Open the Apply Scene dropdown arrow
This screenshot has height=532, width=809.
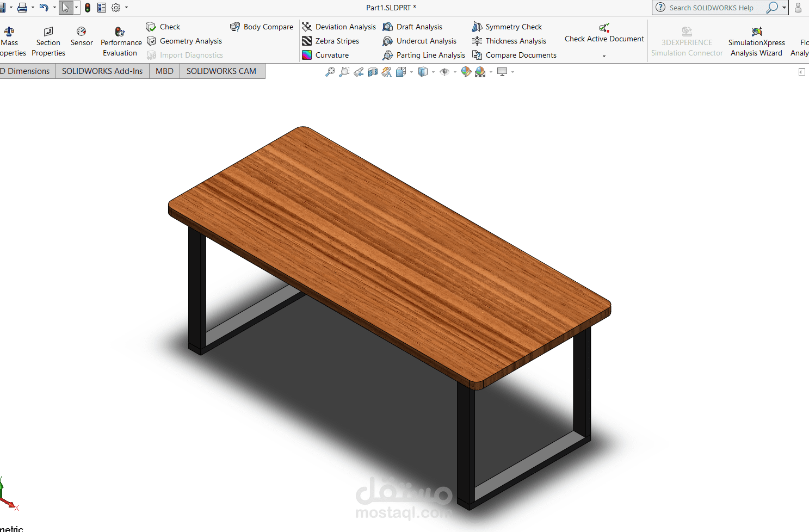[x=491, y=72]
